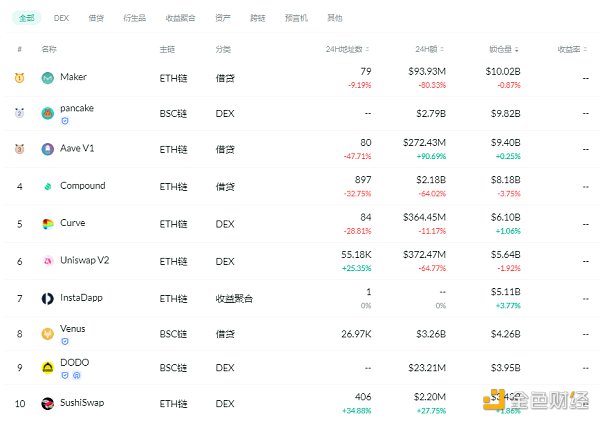The height and width of the screenshot is (421, 600).
Task: Switch to the 其他 tab
Action: click(x=335, y=18)
